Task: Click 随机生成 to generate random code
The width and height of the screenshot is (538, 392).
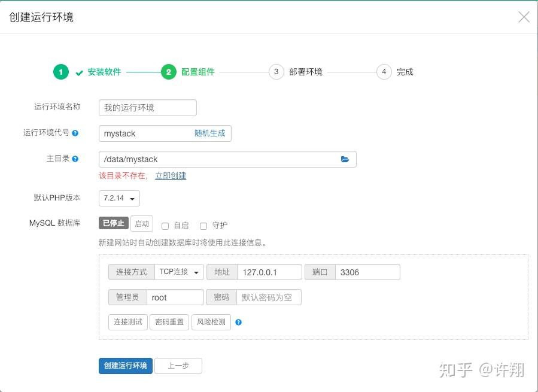Action: coord(209,133)
